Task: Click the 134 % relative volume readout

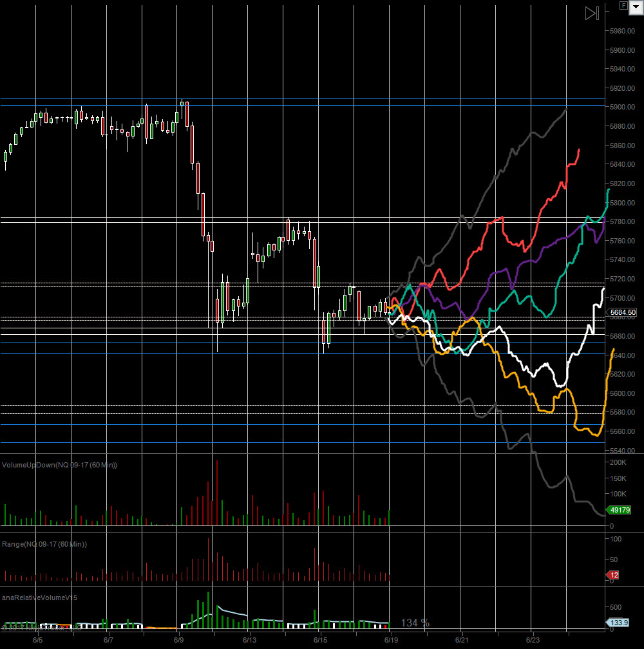Action: point(415,623)
